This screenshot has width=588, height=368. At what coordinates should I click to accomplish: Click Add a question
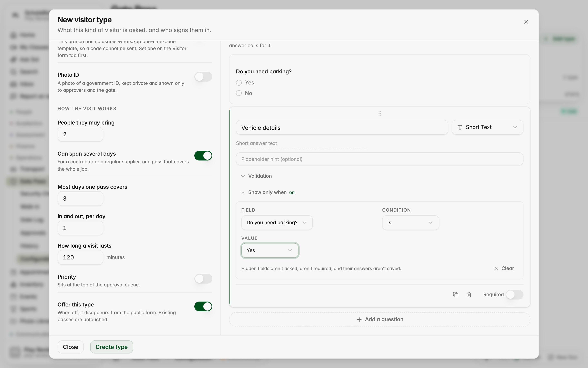point(380,319)
